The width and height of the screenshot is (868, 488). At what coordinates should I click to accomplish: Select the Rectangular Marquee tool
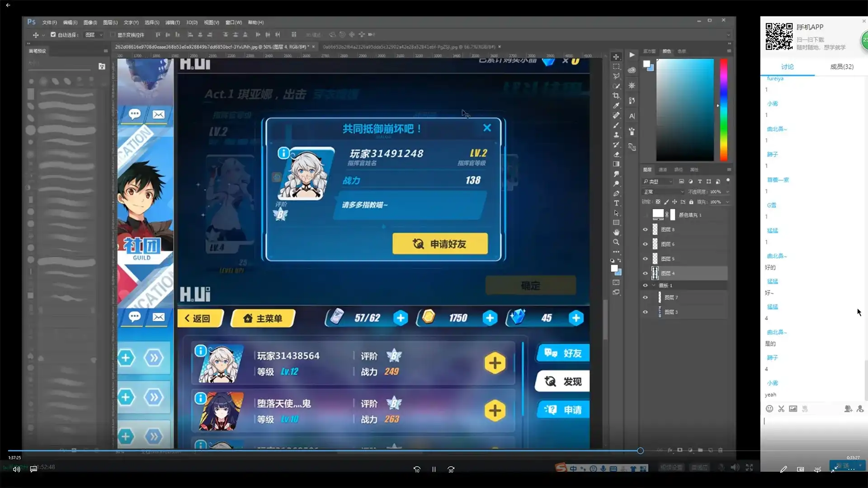[616, 66]
